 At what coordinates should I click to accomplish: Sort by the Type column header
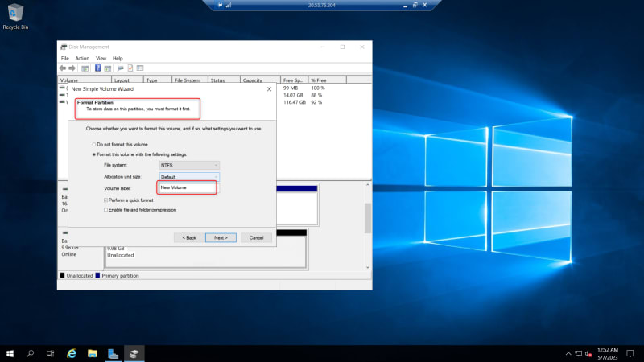coord(157,80)
